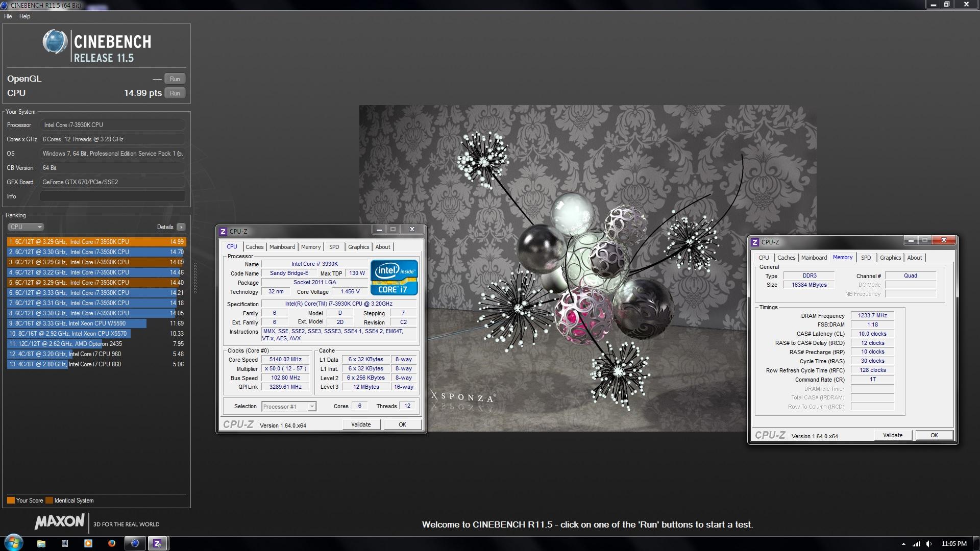980x551 pixels.
Task: Click the Cinebench title bar app icon
Action: (x=5, y=5)
